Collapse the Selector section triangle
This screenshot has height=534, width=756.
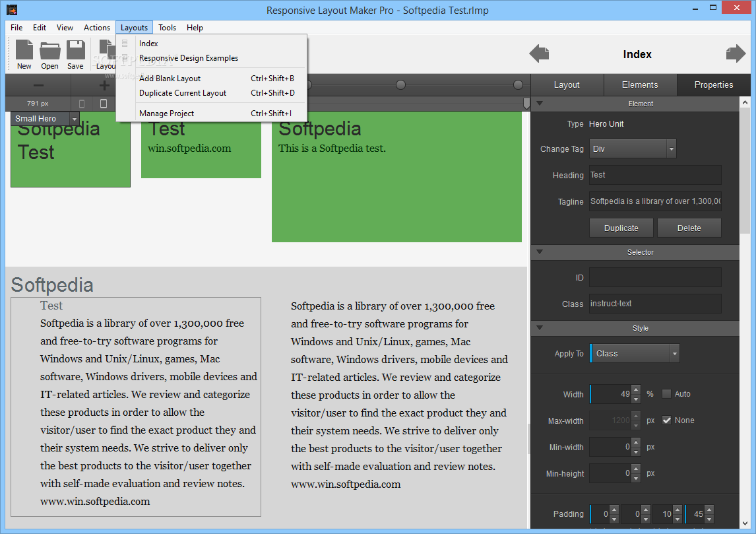pos(540,251)
